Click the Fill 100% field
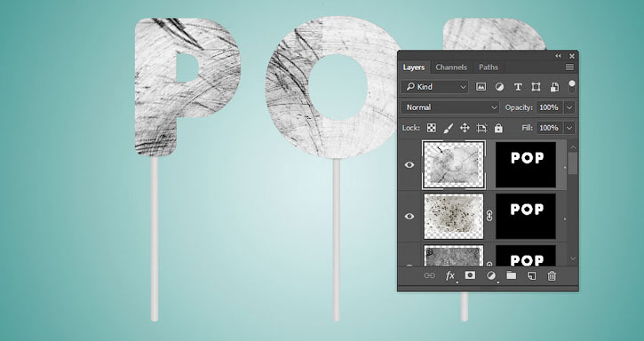 pyautogui.click(x=549, y=128)
